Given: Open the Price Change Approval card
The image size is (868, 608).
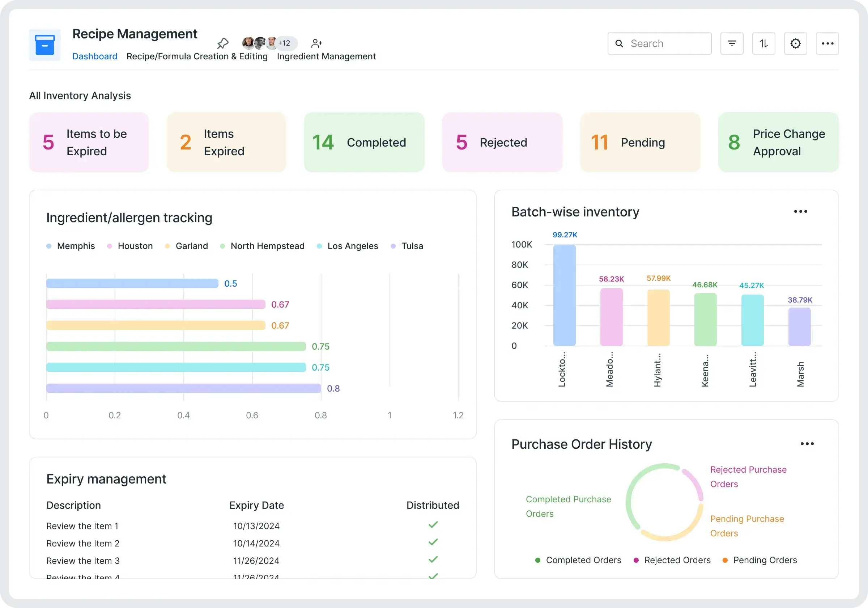Looking at the screenshot, I should (x=778, y=142).
